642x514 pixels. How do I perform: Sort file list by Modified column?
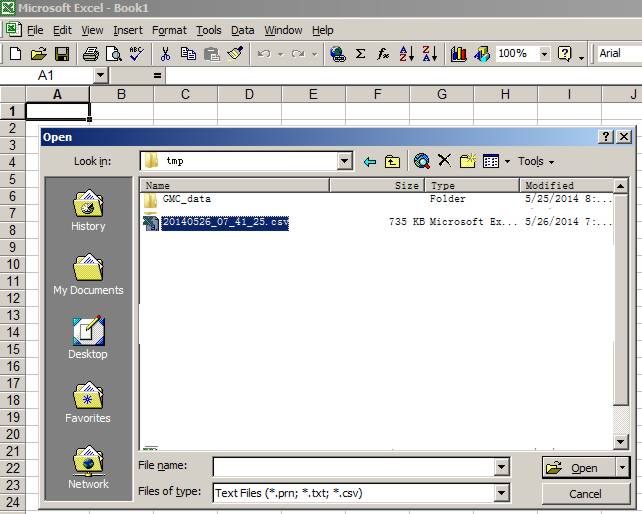567,186
